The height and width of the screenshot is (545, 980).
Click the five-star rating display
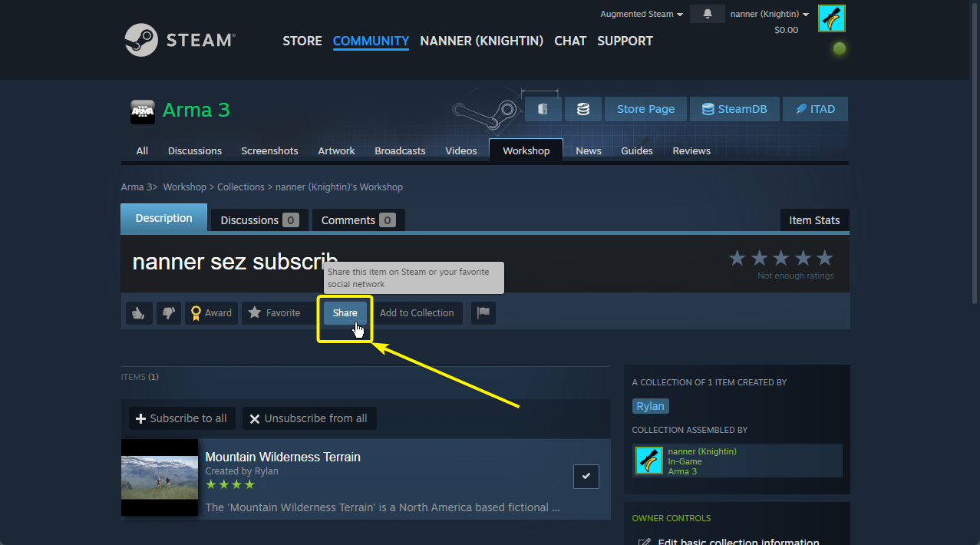780,258
